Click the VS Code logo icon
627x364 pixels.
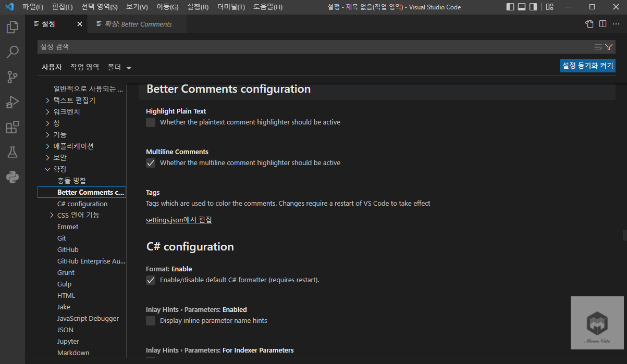tap(9, 7)
